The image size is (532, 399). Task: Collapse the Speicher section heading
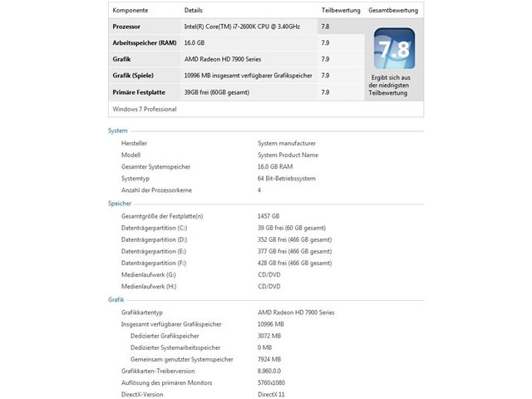click(x=120, y=204)
